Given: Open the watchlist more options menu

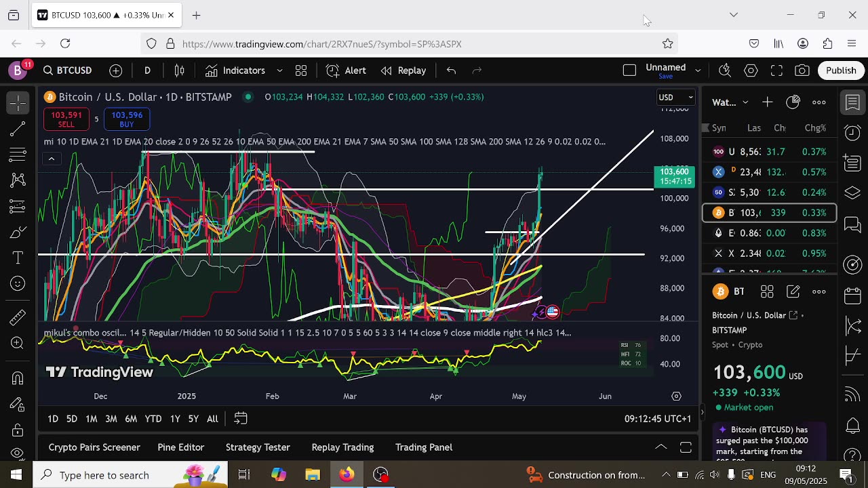Looking at the screenshot, I should click(819, 102).
